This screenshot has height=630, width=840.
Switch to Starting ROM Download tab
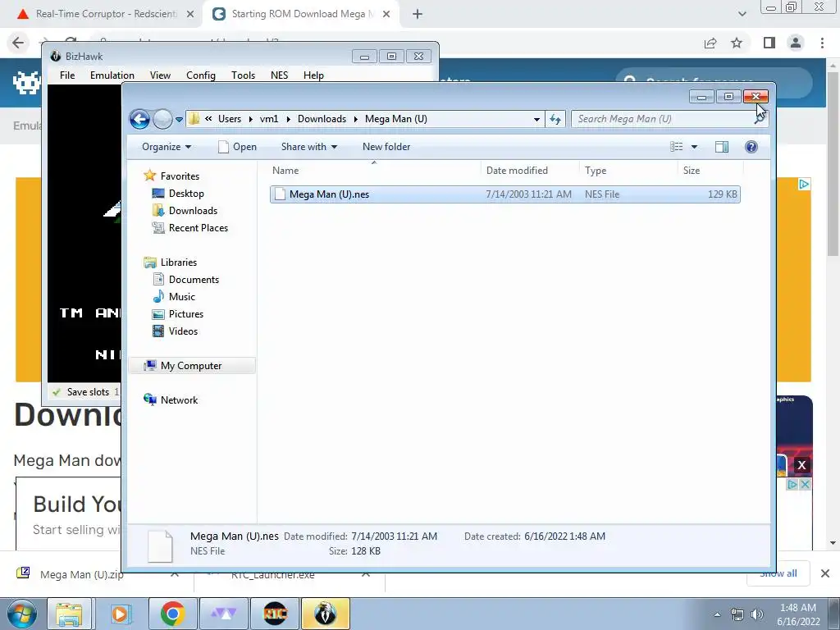301,14
